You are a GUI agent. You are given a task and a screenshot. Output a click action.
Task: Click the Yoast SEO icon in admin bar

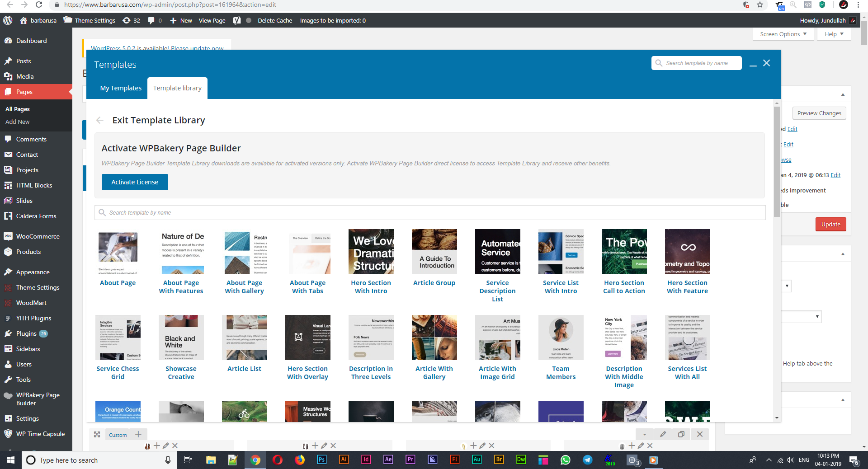point(237,20)
